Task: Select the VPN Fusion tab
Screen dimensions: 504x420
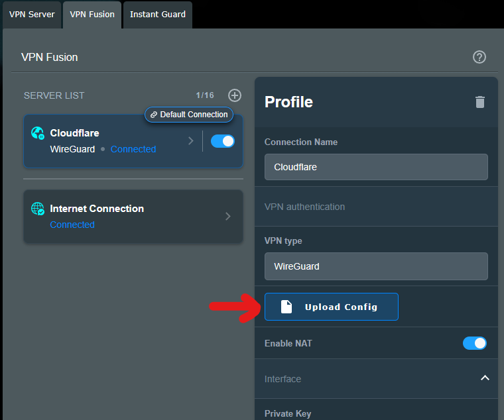Action: [92, 14]
